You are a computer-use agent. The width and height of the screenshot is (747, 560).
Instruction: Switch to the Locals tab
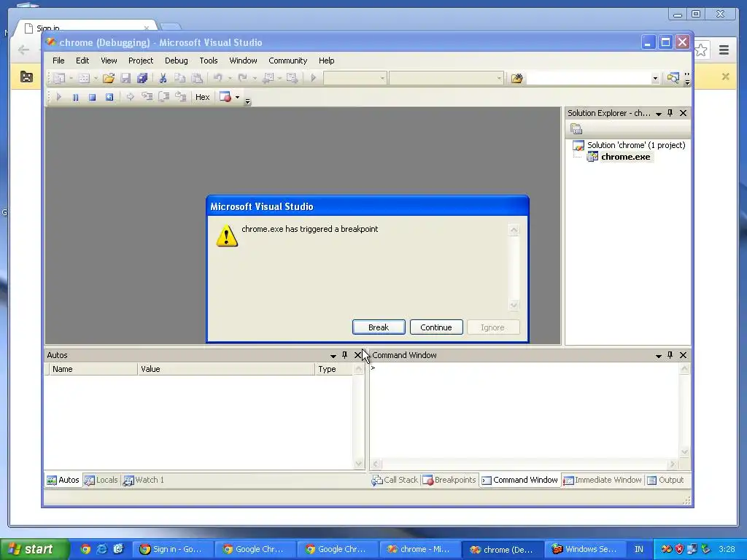[101, 480]
